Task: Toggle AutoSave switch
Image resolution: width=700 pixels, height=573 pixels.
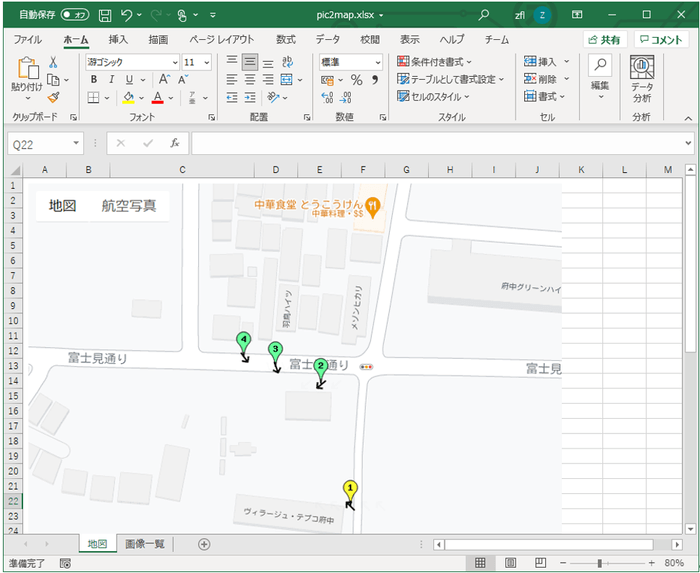Action: (75, 15)
